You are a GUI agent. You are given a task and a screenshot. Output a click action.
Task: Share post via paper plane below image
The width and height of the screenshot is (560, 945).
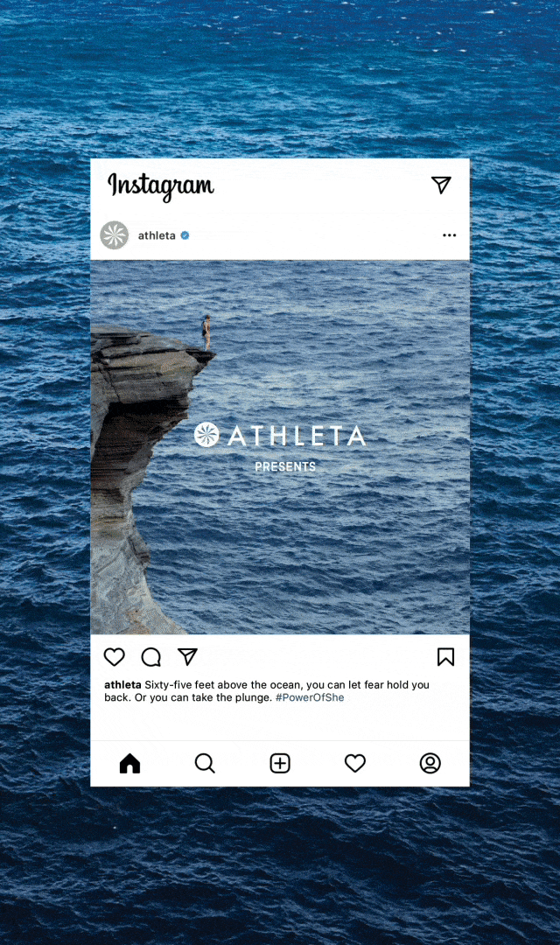[x=187, y=656]
